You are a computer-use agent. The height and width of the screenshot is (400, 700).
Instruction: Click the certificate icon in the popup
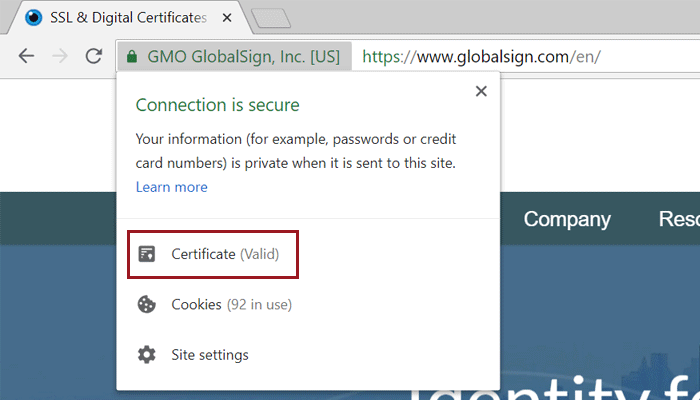pyautogui.click(x=147, y=254)
